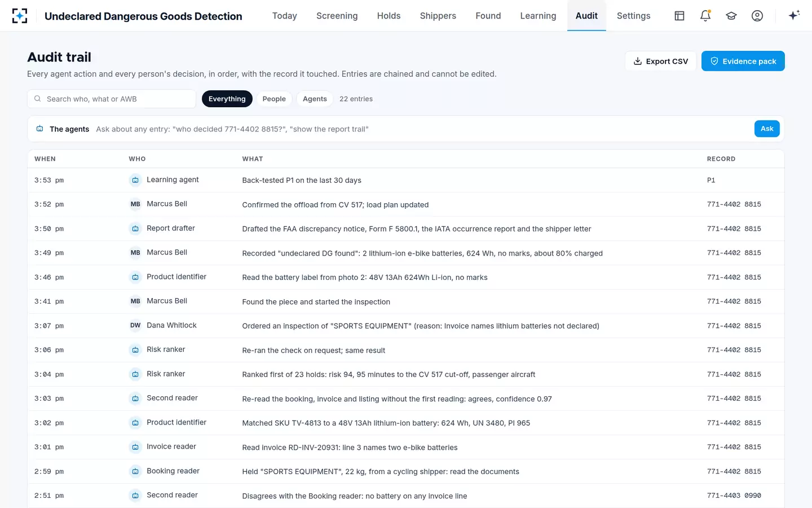Click agent icon in 3:06 pm Risk ranker row
Viewport: 812px width, 508px height.
click(135, 350)
